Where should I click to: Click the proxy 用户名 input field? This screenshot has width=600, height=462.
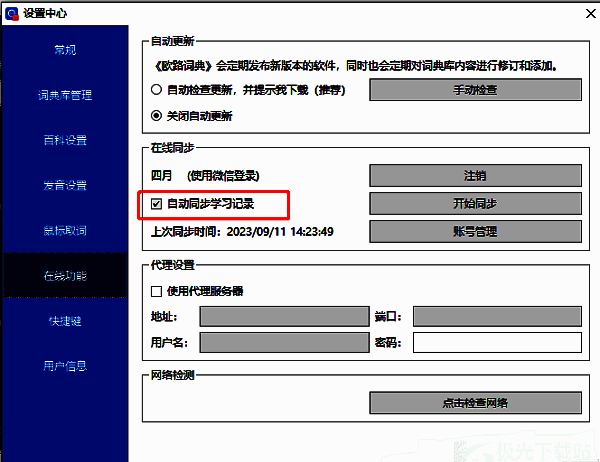click(x=284, y=343)
